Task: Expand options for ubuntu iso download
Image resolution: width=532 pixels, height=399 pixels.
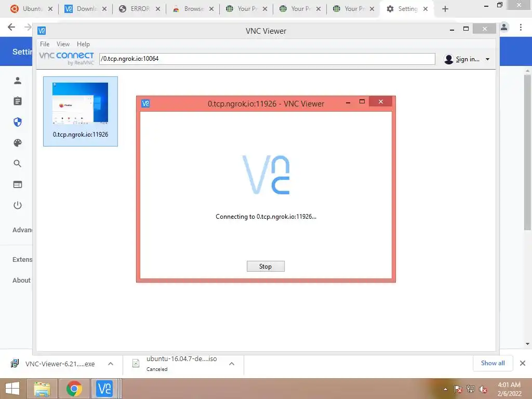Action: 232,364
